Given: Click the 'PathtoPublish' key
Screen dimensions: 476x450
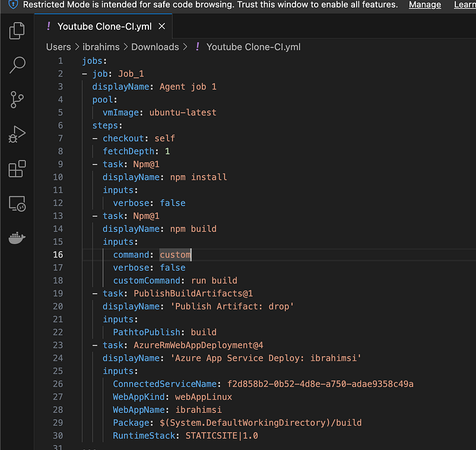Looking at the screenshot, I should [147, 332].
